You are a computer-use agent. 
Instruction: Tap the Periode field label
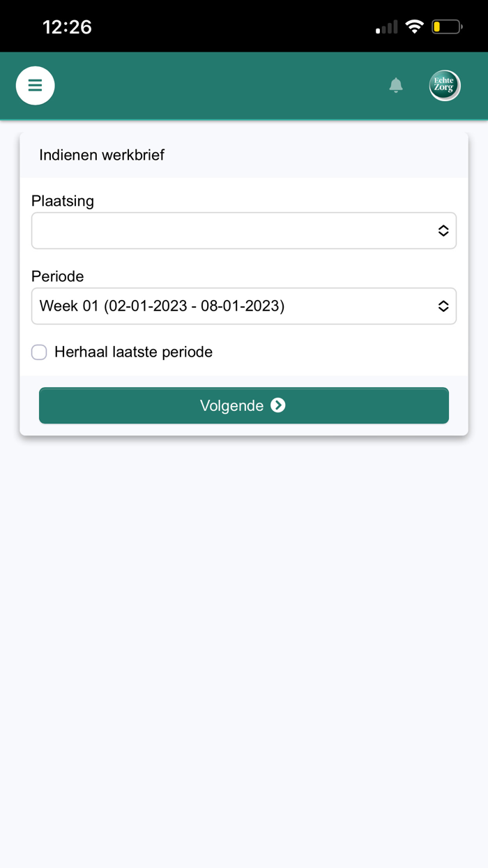(58, 276)
